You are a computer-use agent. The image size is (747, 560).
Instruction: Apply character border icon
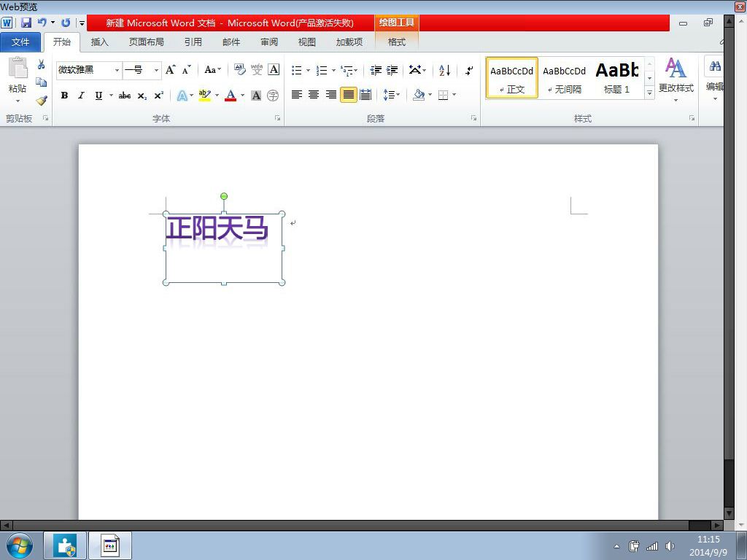coord(274,69)
